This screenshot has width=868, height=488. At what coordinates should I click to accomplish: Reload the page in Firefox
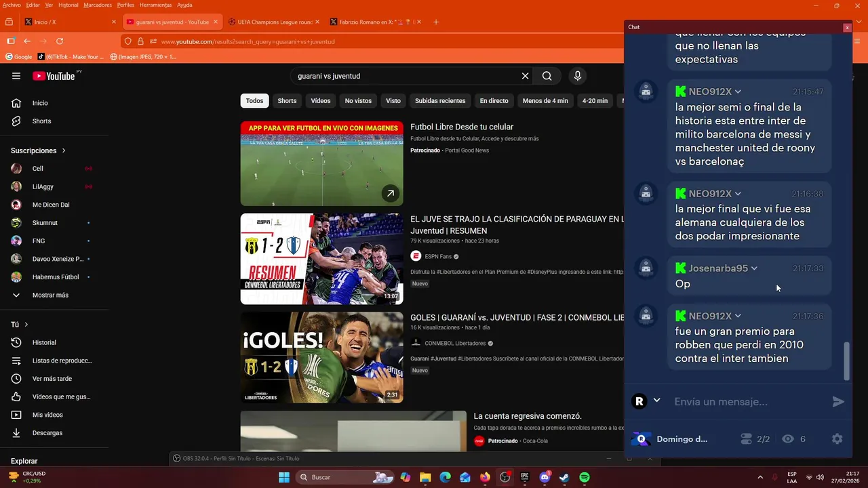60,41
